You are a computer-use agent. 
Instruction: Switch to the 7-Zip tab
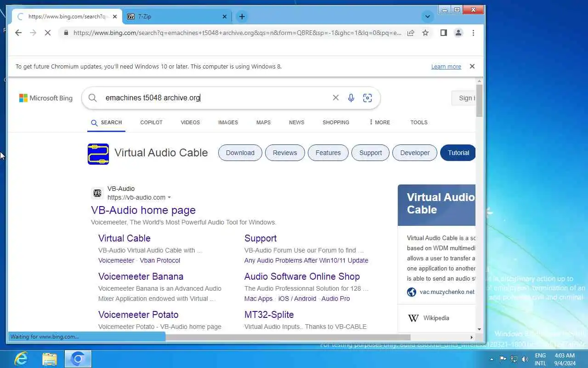point(177,17)
